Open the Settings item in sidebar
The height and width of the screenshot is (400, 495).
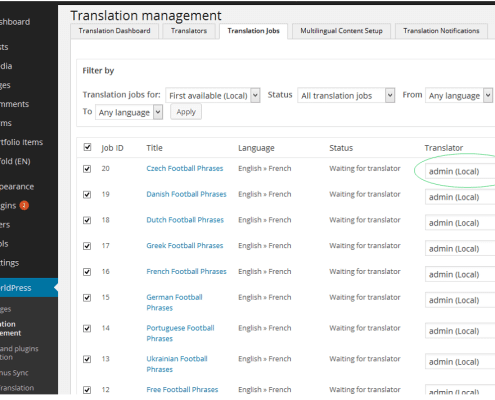[10, 263]
